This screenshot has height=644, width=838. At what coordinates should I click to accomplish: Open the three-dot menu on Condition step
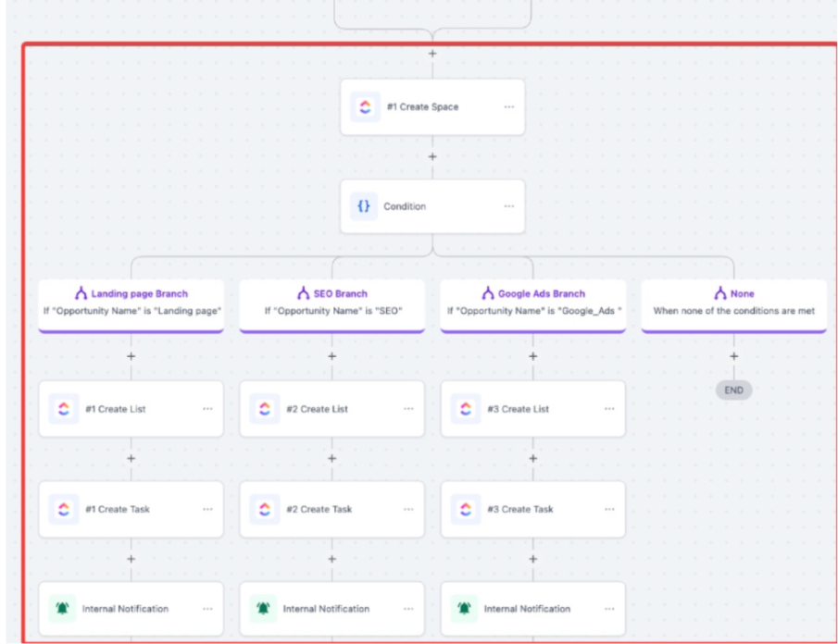point(509,206)
